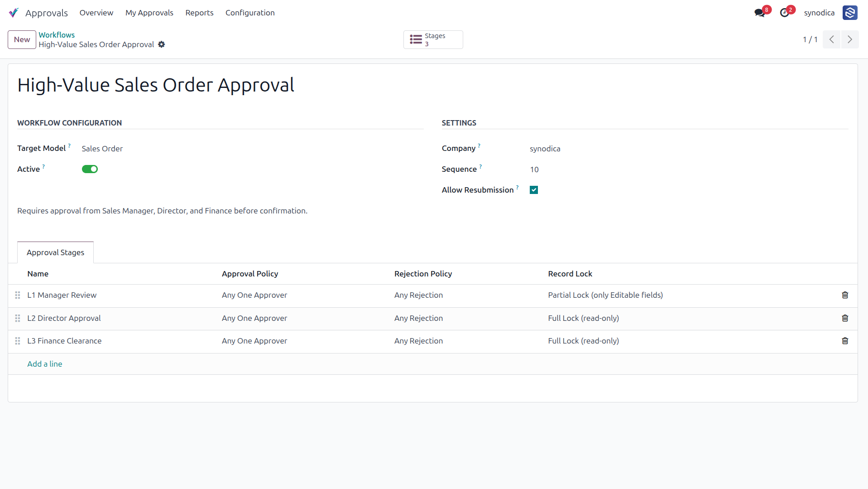Open L3 Finance Clearance approval policy
Viewport: 868px width, 489px height.
pyautogui.click(x=254, y=341)
